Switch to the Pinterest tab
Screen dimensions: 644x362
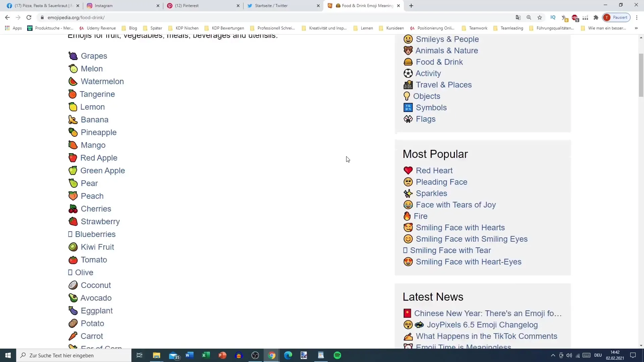(203, 6)
